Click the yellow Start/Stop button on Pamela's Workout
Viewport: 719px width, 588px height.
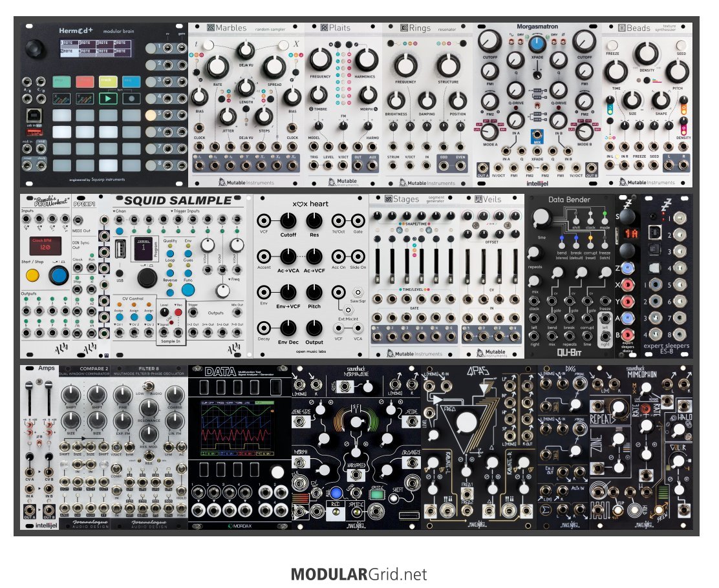pos(32,275)
